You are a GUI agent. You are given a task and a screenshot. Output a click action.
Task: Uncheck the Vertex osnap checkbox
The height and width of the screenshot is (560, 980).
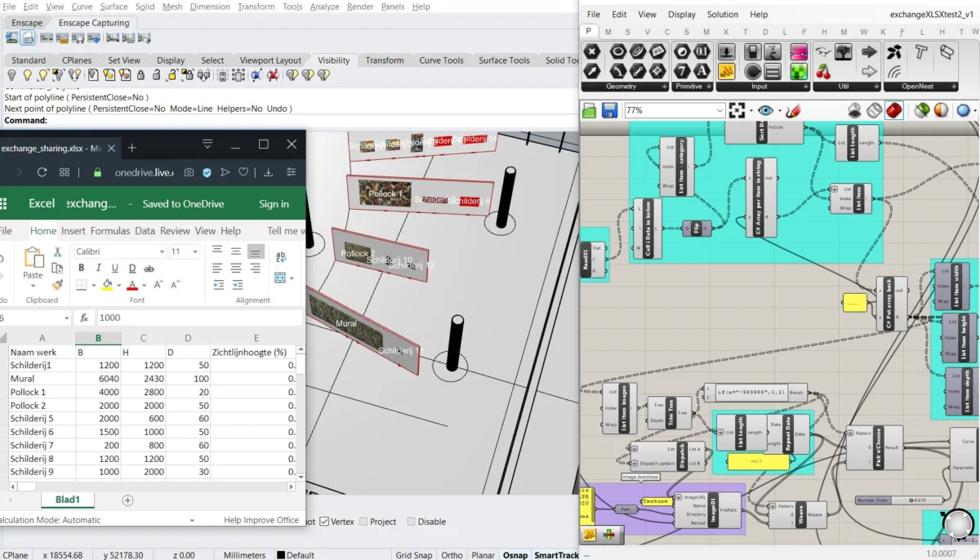[x=324, y=522]
